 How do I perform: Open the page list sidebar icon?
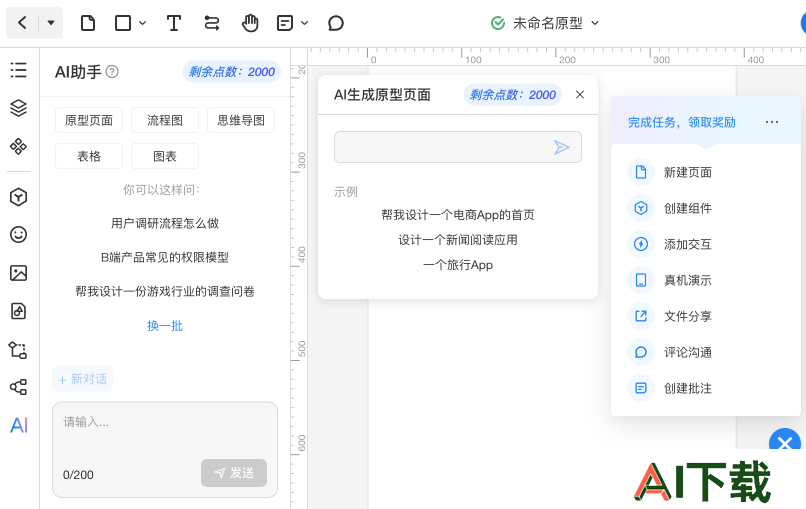click(19, 70)
